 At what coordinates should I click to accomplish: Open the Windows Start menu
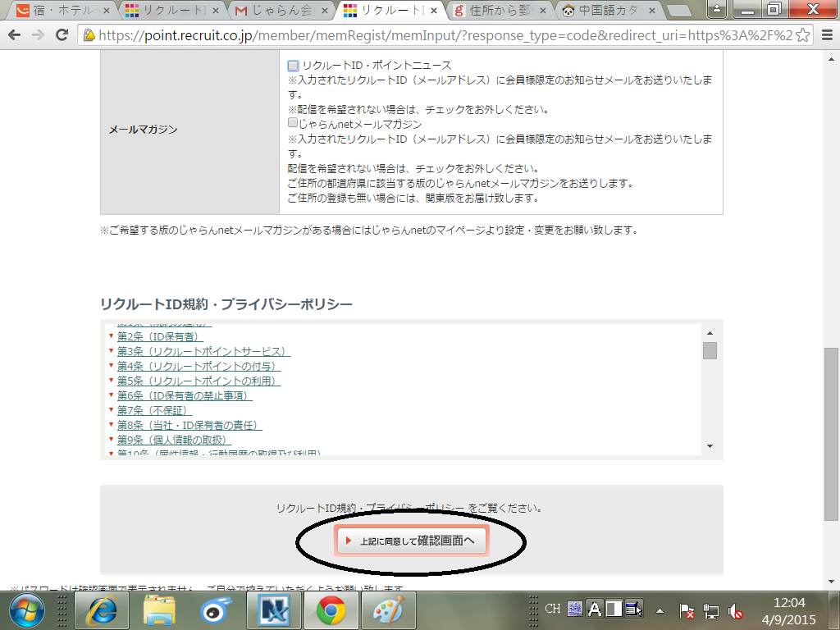pos(27,610)
